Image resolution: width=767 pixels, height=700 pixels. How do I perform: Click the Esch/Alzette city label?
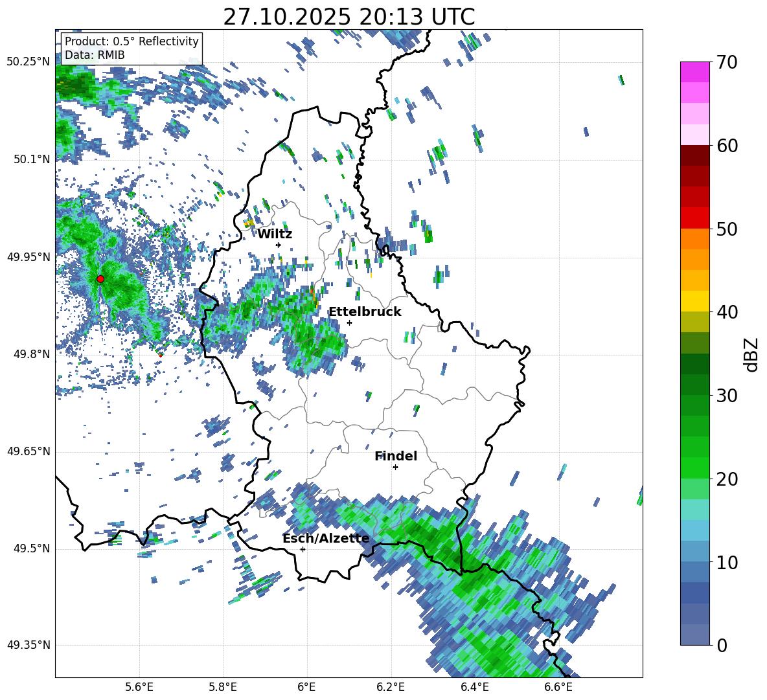click(x=326, y=539)
